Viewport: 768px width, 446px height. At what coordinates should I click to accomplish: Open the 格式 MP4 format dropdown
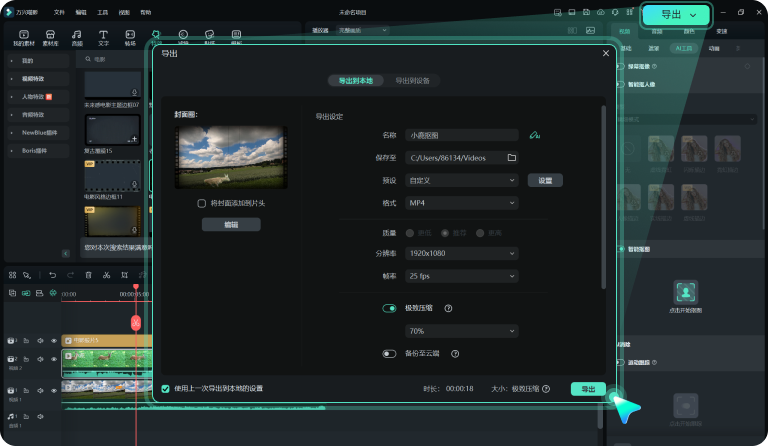point(462,203)
